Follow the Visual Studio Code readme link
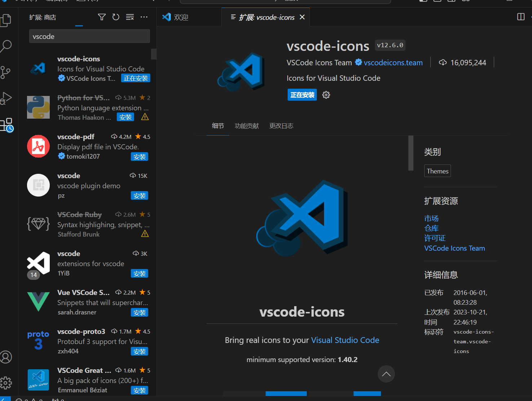The height and width of the screenshot is (401, 532). pyautogui.click(x=345, y=340)
